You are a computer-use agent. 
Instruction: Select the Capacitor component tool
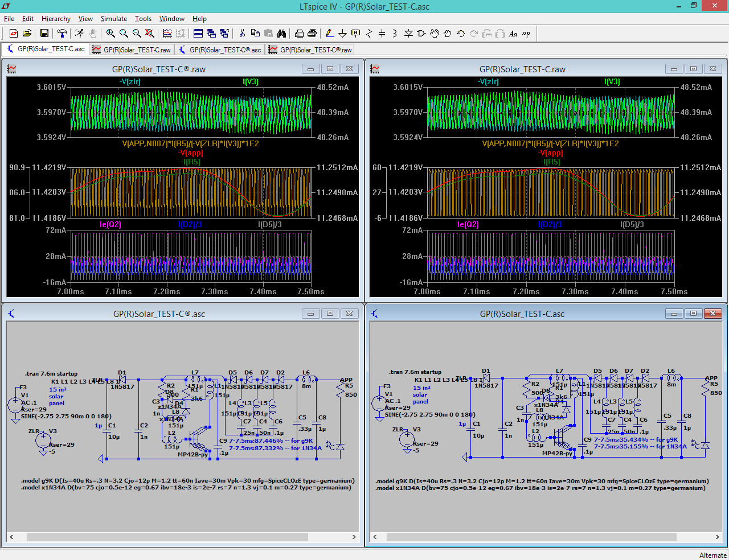pyautogui.click(x=382, y=34)
